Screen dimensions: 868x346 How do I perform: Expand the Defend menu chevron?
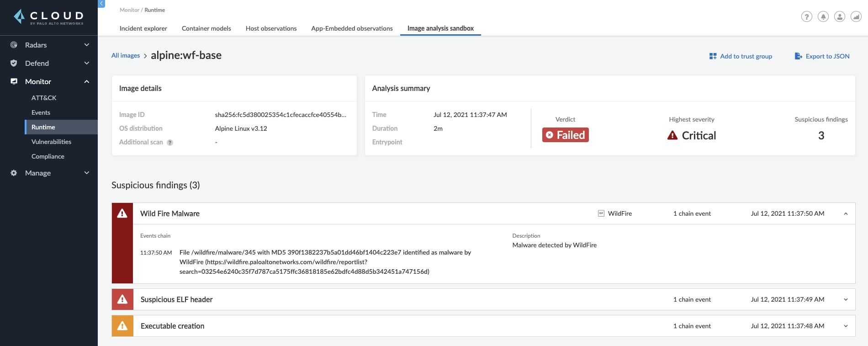[x=87, y=63]
